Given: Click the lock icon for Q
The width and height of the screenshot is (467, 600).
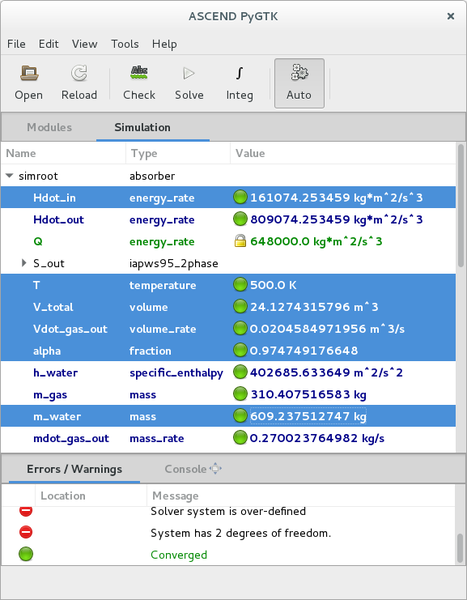Looking at the screenshot, I should pos(240,241).
